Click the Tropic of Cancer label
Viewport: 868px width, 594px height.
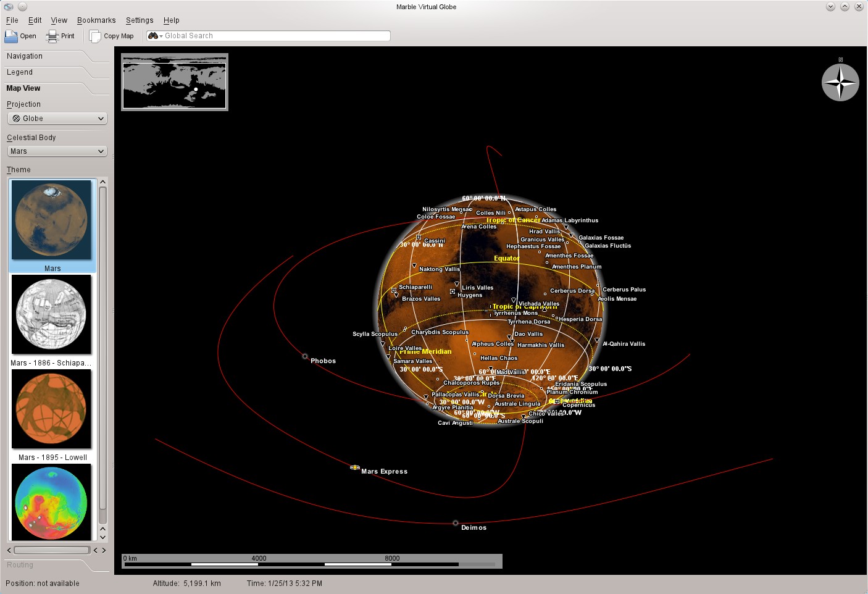coord(513,220)
